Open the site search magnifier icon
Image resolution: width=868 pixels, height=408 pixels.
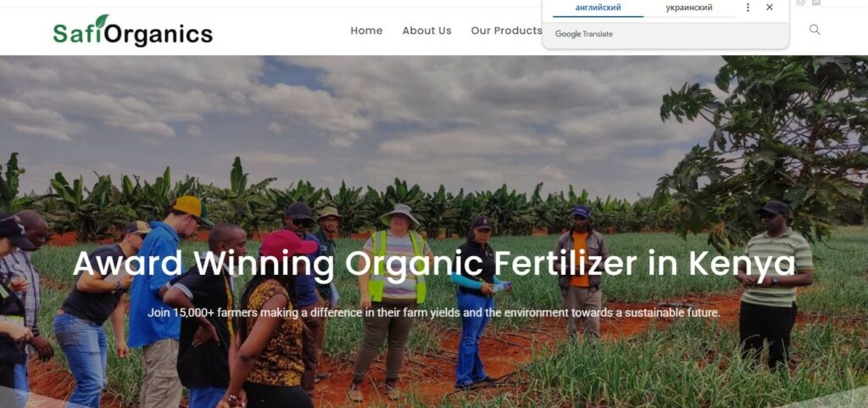815,30
